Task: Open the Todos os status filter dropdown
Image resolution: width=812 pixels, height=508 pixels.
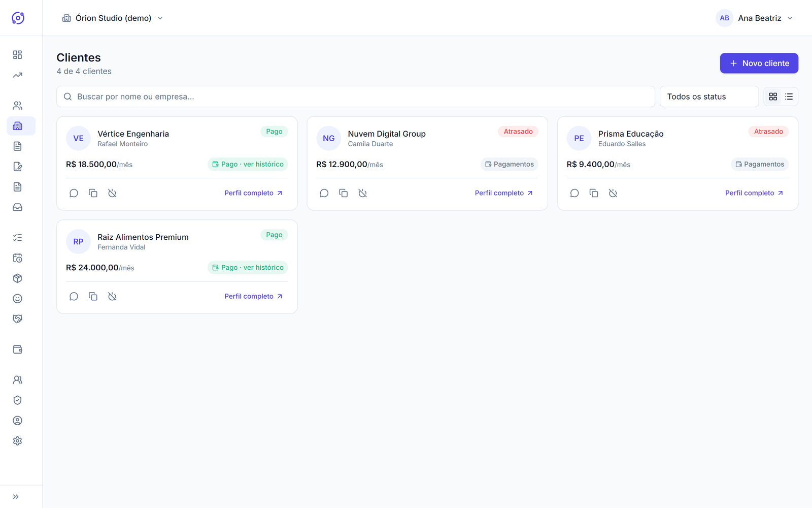Action: 709,97
